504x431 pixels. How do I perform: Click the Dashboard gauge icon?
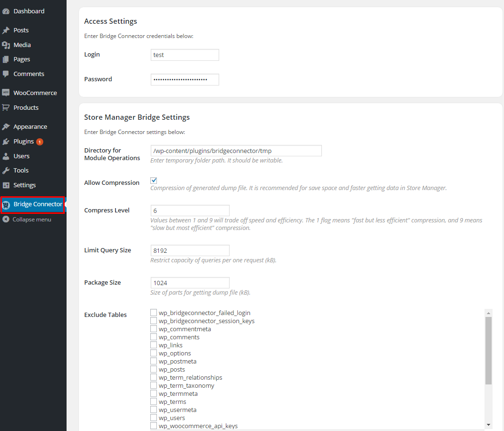point(6,11)
